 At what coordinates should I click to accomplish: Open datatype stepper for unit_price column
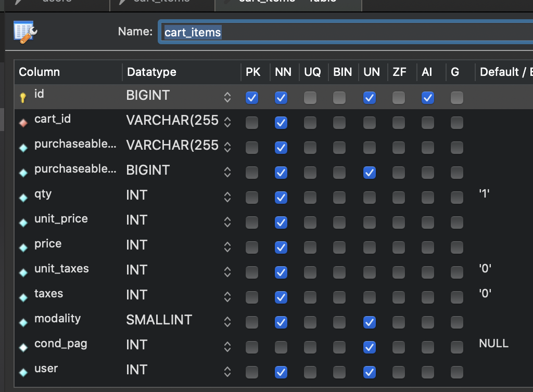tap(227, 222)
